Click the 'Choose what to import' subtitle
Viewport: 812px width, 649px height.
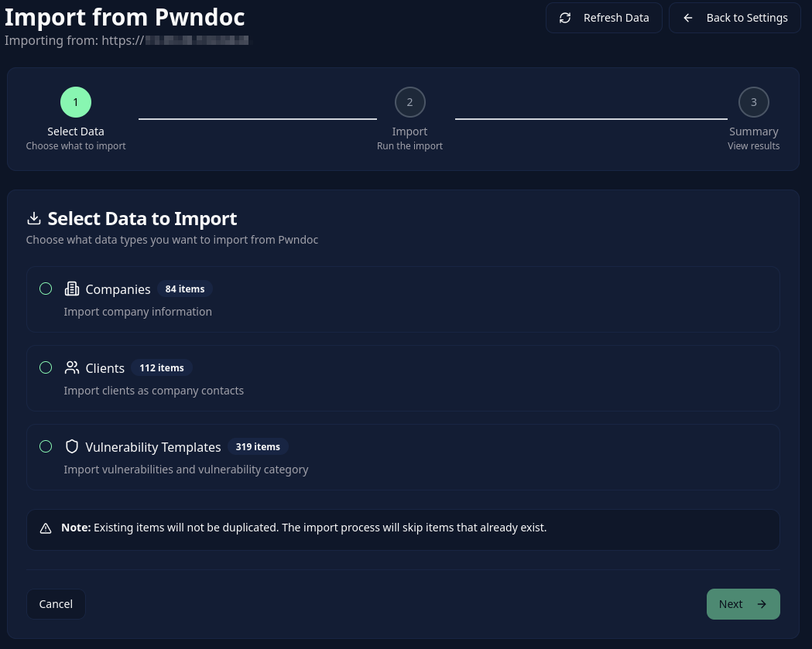[x=76, y=146]
